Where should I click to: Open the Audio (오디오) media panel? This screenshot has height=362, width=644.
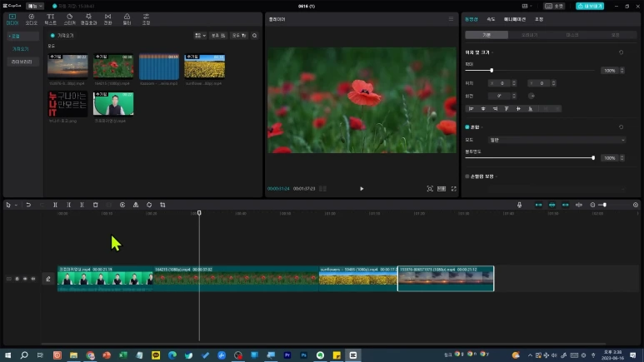[32, 18]
